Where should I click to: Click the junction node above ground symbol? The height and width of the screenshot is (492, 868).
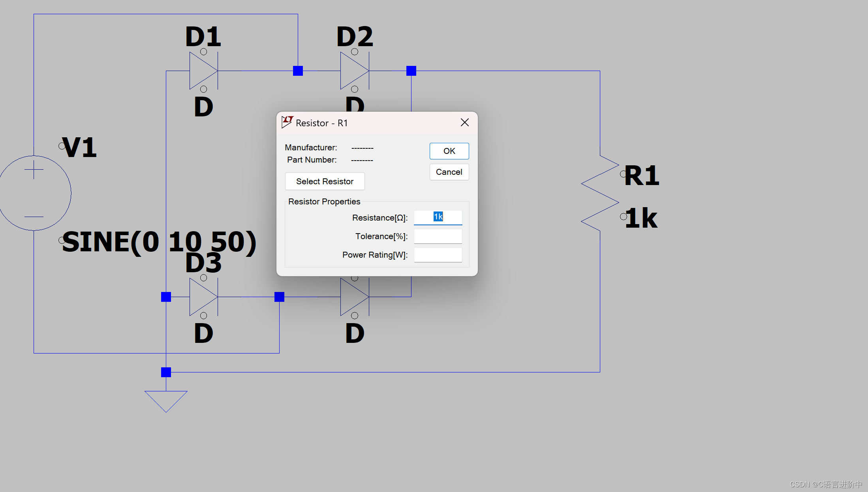point(166,372)
